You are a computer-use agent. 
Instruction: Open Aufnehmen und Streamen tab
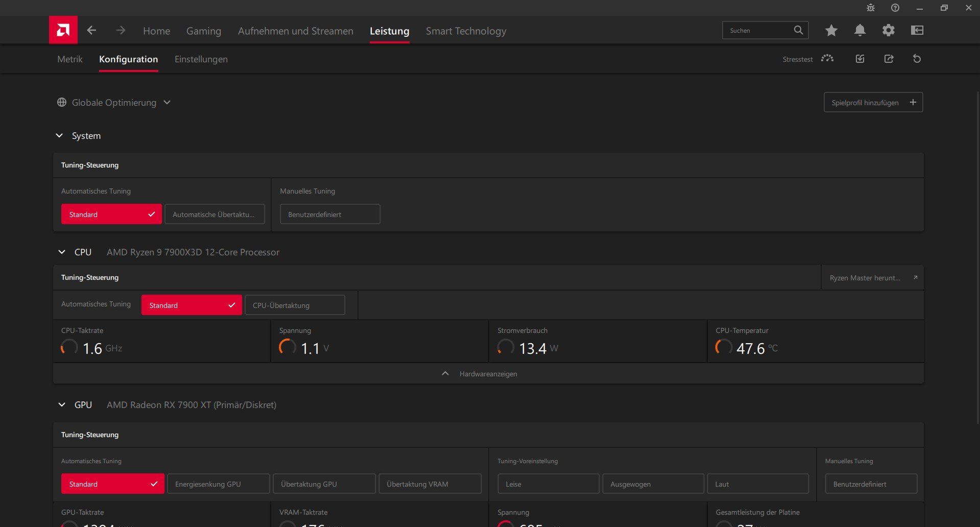pos(296,31)
